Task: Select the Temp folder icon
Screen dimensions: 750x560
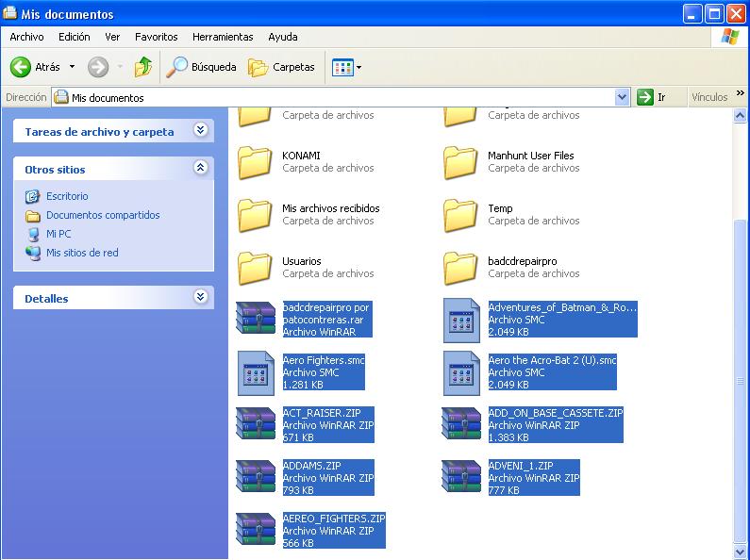Action: [x=460, y=216]
